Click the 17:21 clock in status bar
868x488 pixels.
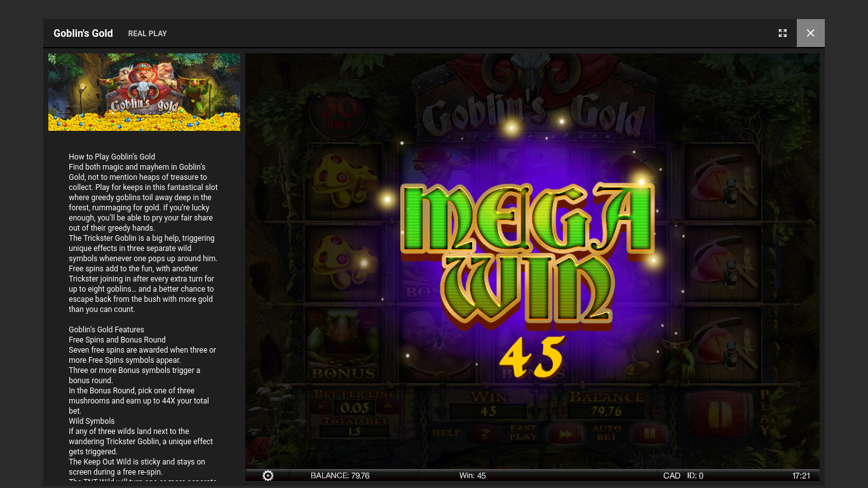pos(801,475)
